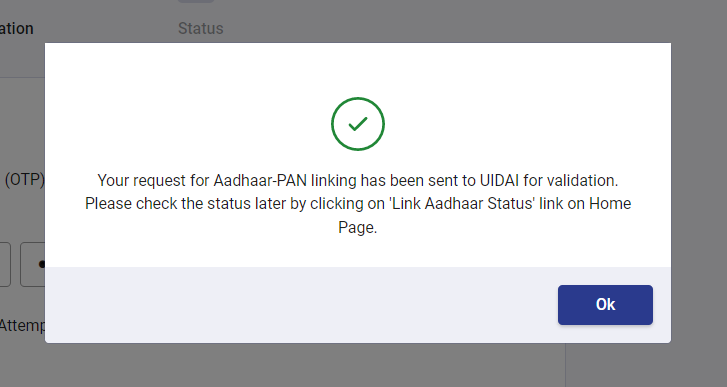This screenshot has width=727, height=387.
Task: Click the 'Aadhaar-PAN' text in the message
Action: 260,180
